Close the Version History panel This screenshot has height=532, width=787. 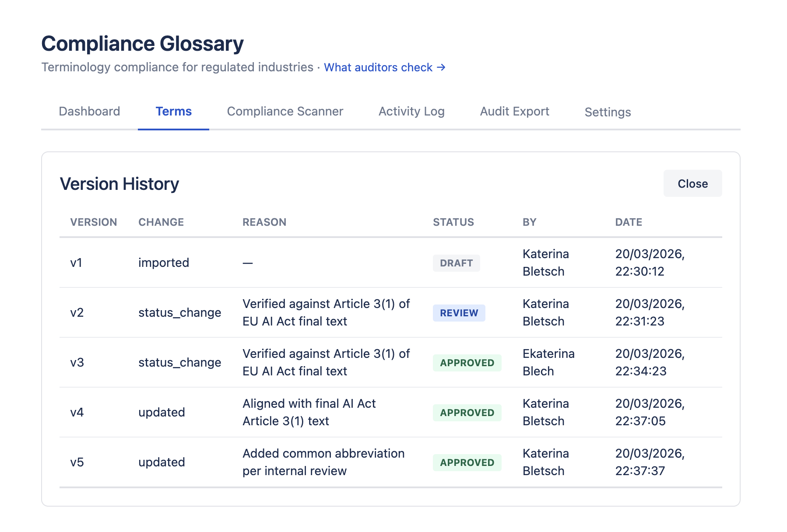pyautogui.click(x=692, y=184)
